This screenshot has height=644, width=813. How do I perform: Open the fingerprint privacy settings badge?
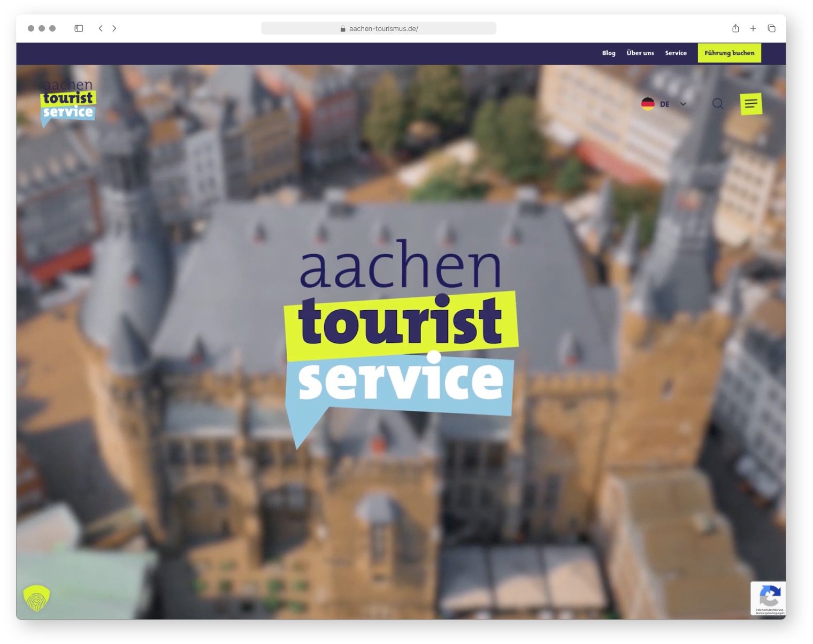click(x=36, y=598)
